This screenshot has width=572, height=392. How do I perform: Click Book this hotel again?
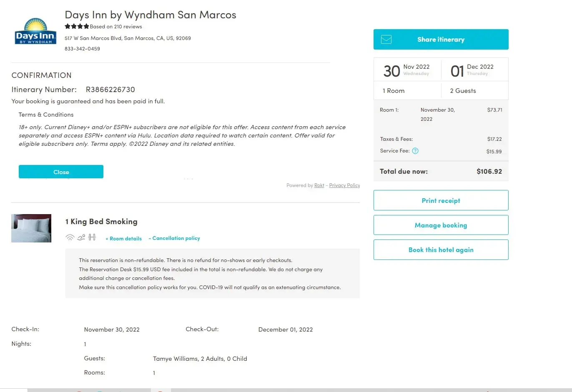pos(441,250)
